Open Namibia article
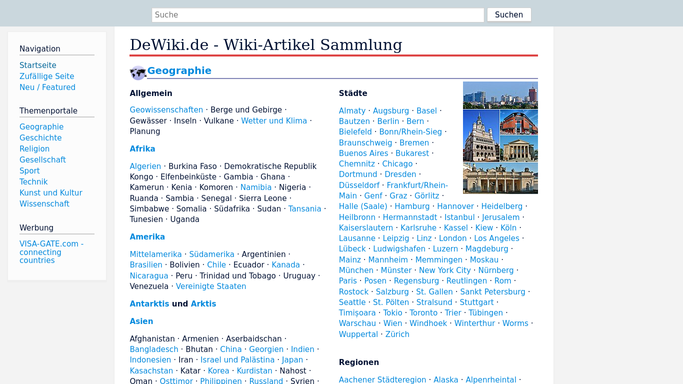The width and height of the screenshot is (683, 384). [x=256, y=187]
